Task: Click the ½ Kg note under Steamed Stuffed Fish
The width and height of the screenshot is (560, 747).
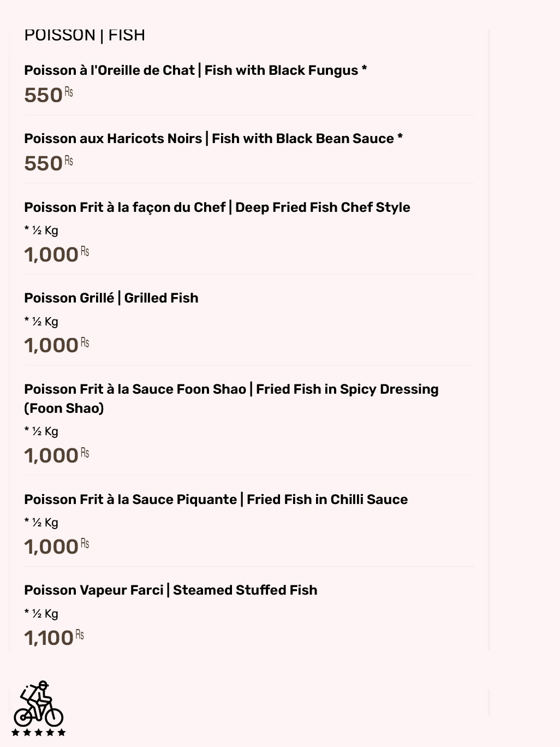Action: [41, 614]
